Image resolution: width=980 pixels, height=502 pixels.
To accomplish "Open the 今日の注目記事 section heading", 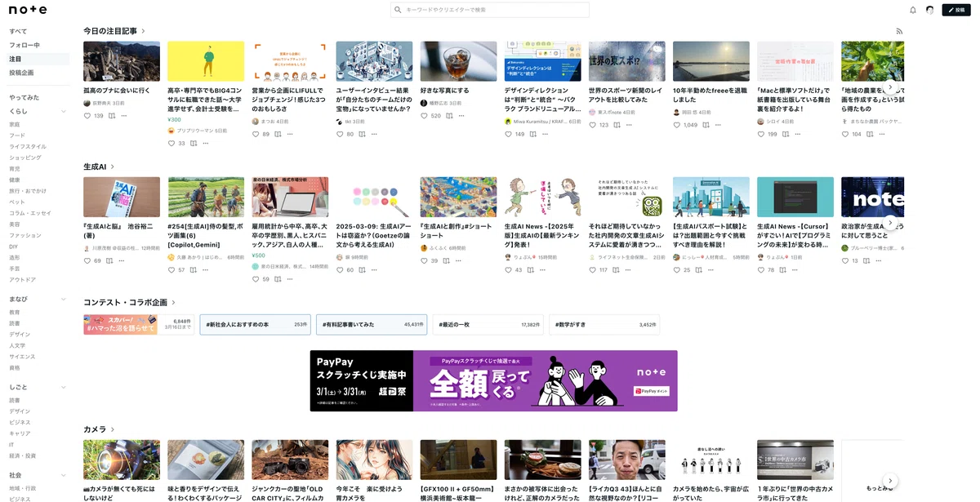I will (114, 31).
